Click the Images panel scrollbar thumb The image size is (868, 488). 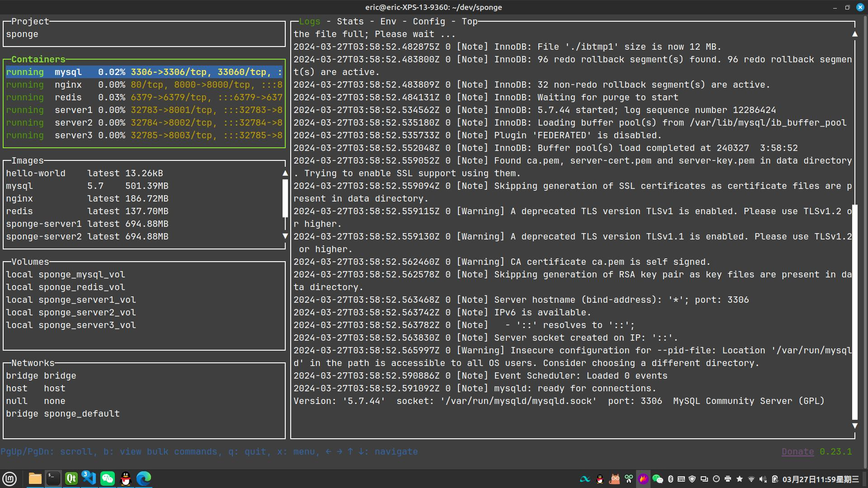tap(285, 198)
